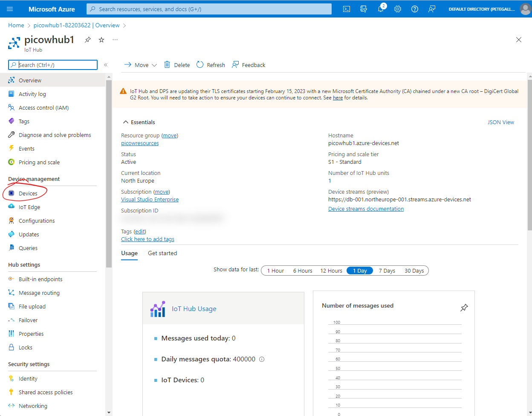
Task: Show data for last 12 Hours
Action: pyautogui.click(x=331, y=271)
